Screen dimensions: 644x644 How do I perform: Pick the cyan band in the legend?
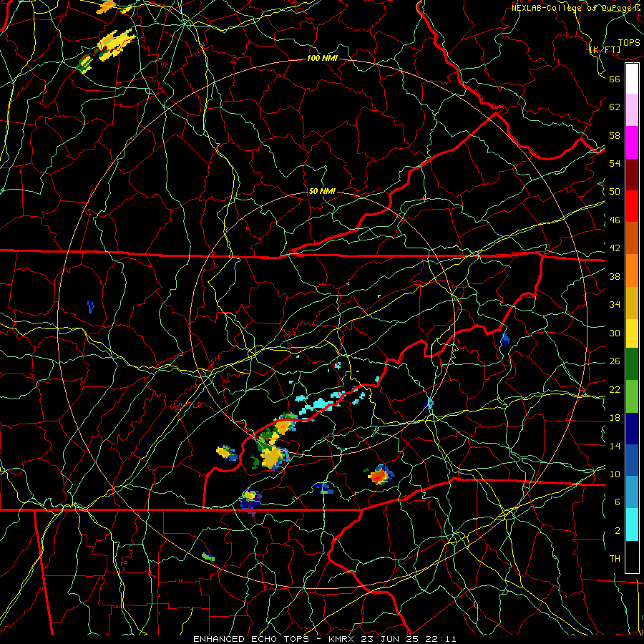click(632, 525)
